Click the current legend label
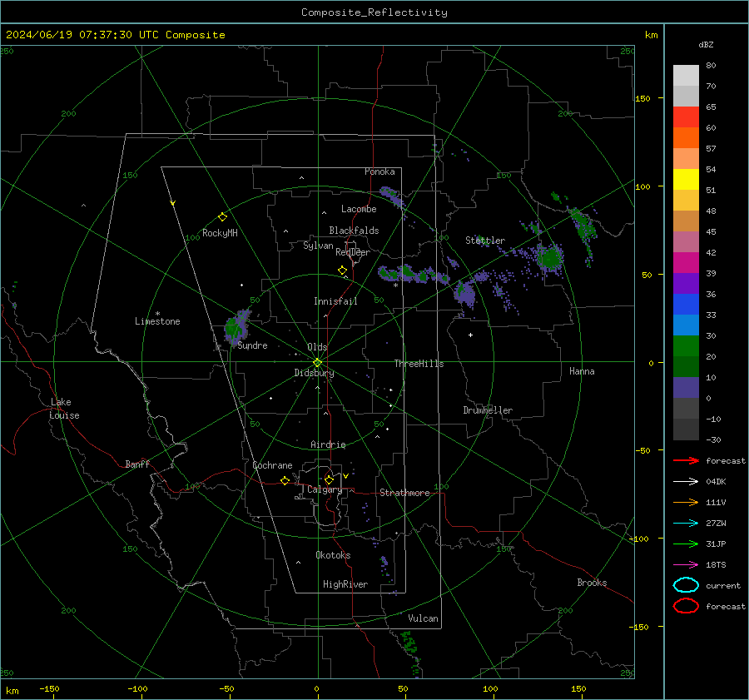 tap(723, 586)
